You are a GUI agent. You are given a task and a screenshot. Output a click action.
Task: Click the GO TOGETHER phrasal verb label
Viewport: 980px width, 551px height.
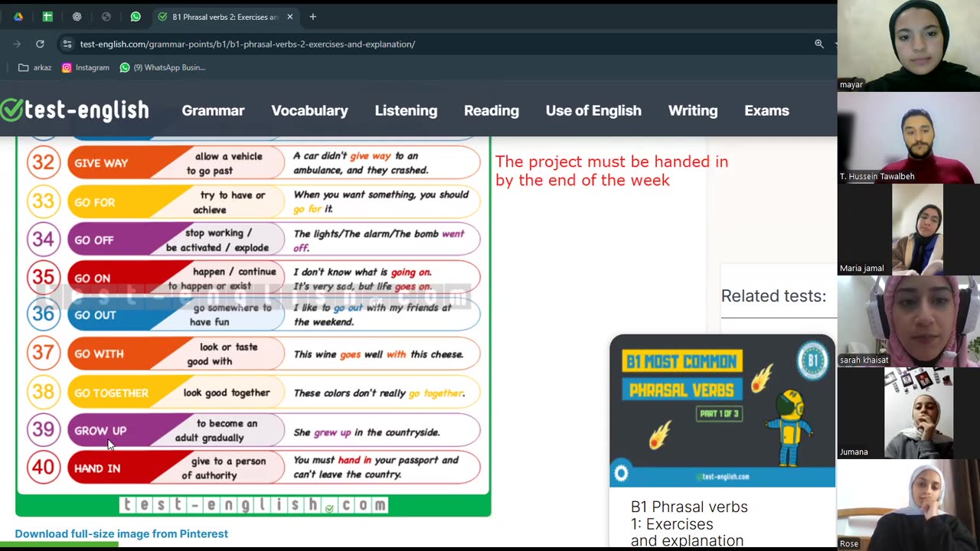tap(111, 393)
